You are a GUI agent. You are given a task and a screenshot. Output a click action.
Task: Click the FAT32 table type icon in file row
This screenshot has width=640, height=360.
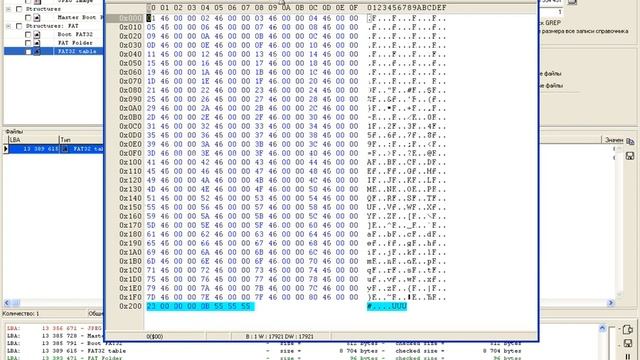click(x=64, y=149)
